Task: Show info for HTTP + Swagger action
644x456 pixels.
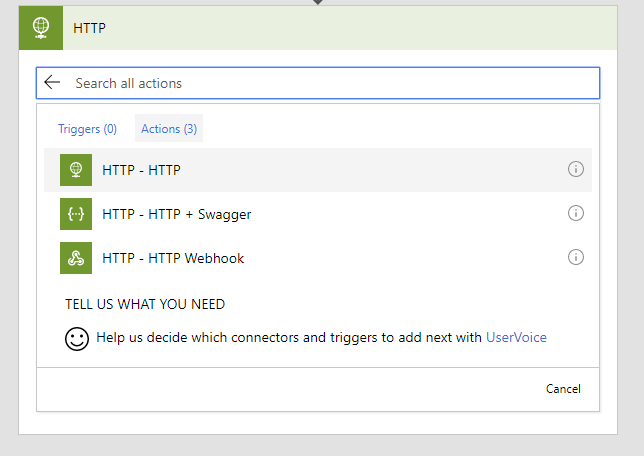Action: point(575,213)
